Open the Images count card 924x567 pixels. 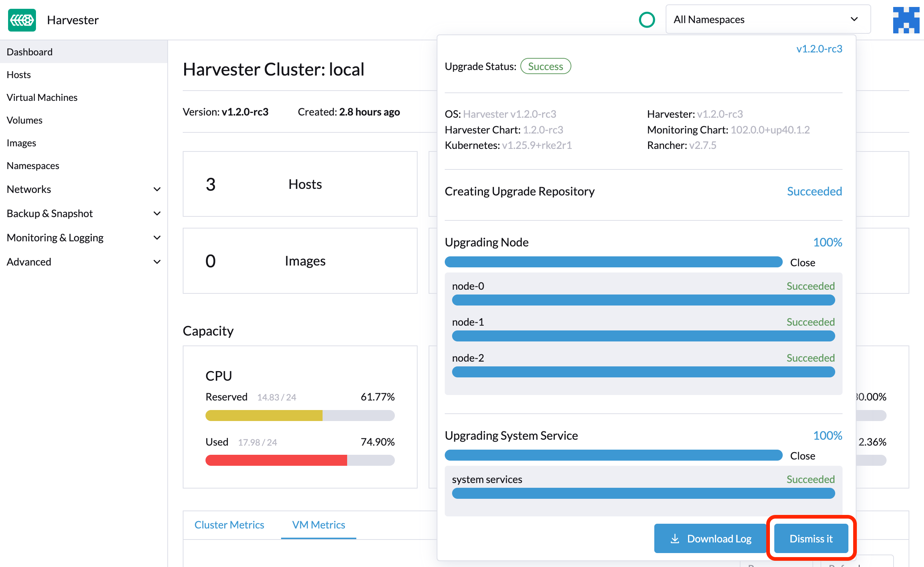pyautogui.click(x=300, y=261)
